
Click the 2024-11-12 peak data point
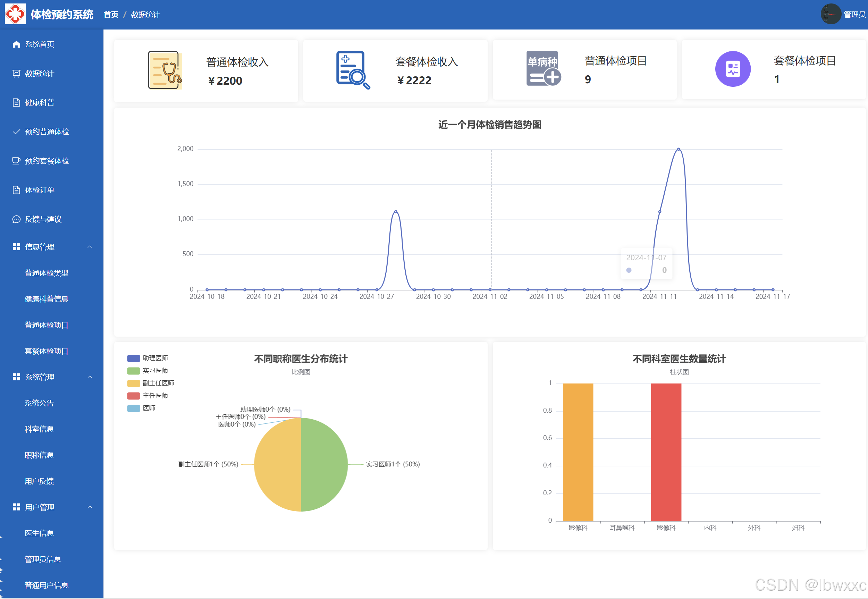[678, 149]
